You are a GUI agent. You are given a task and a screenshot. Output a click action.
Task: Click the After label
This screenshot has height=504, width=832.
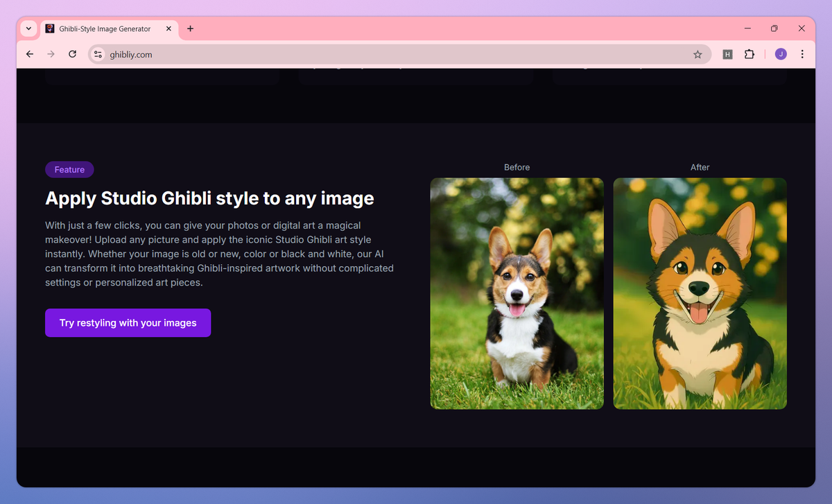(700, 167)
